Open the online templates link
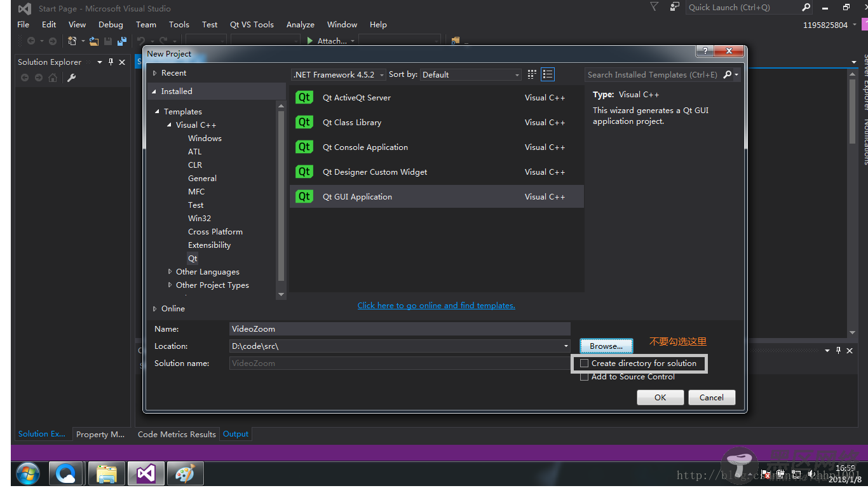The image size is (868, 488). (437, 306)
